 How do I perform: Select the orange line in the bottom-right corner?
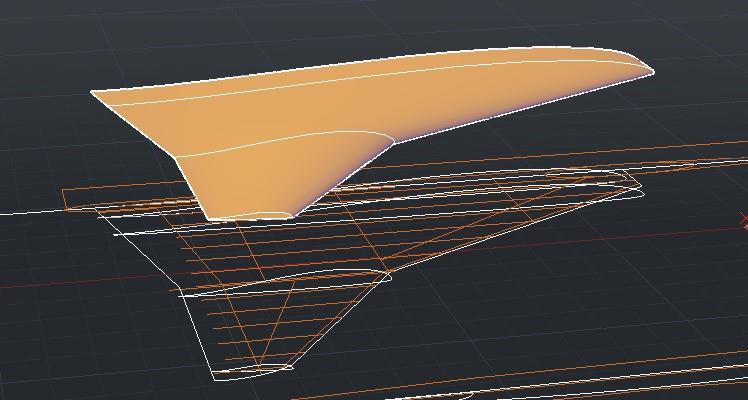[650, 381]
